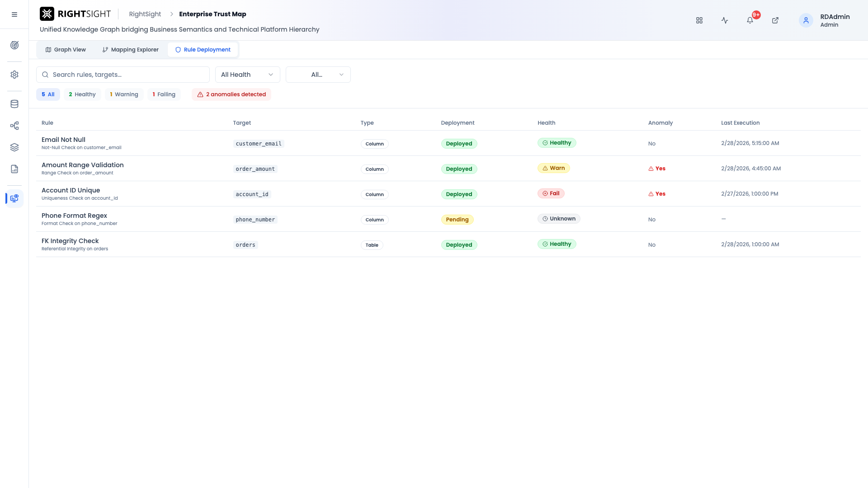868x488 pixels.
Task: Click the target icon in sidebar
Action: click(14, 45)
